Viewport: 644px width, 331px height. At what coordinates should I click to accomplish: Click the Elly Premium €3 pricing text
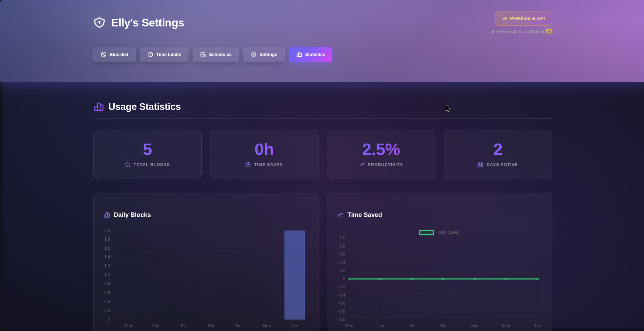pos(522,31)
